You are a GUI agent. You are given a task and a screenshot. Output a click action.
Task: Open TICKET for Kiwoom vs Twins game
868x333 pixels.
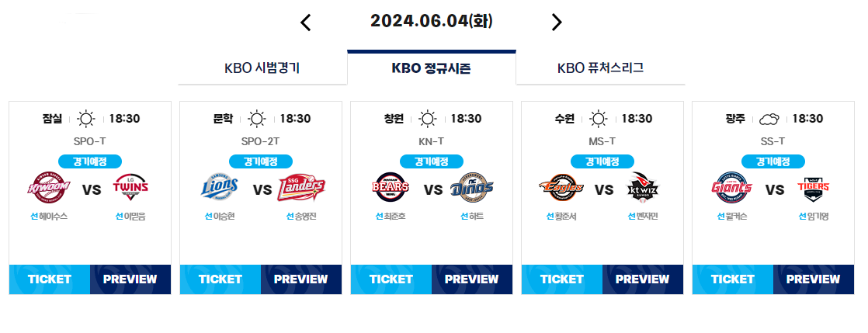coord(49,279)
